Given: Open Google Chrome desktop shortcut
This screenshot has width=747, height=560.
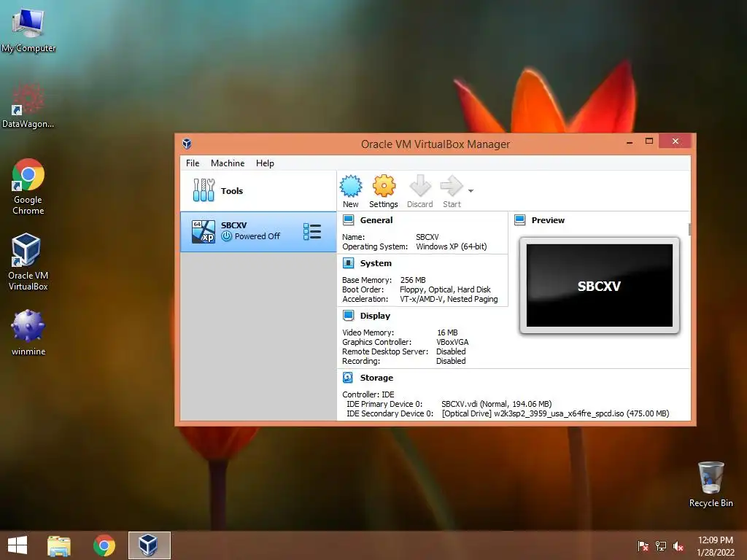Looking at the screenshot, I should click(x=28, y=186).
